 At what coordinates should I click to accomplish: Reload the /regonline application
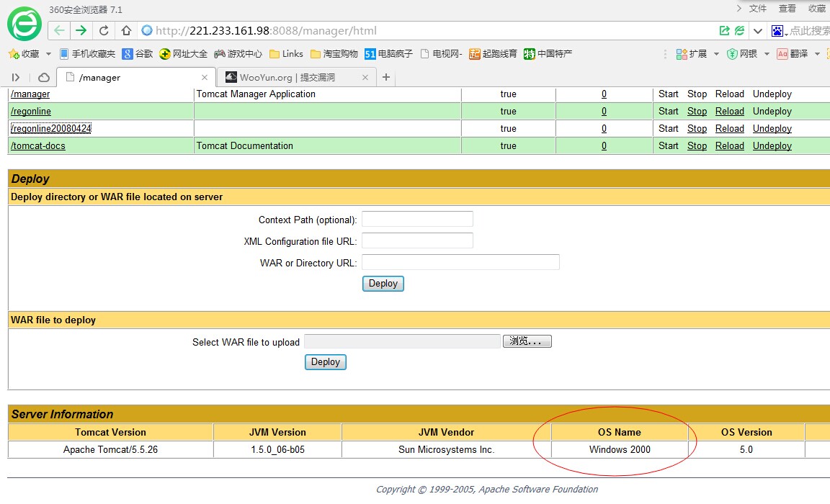pyautogui.click(x=729, y=112)
